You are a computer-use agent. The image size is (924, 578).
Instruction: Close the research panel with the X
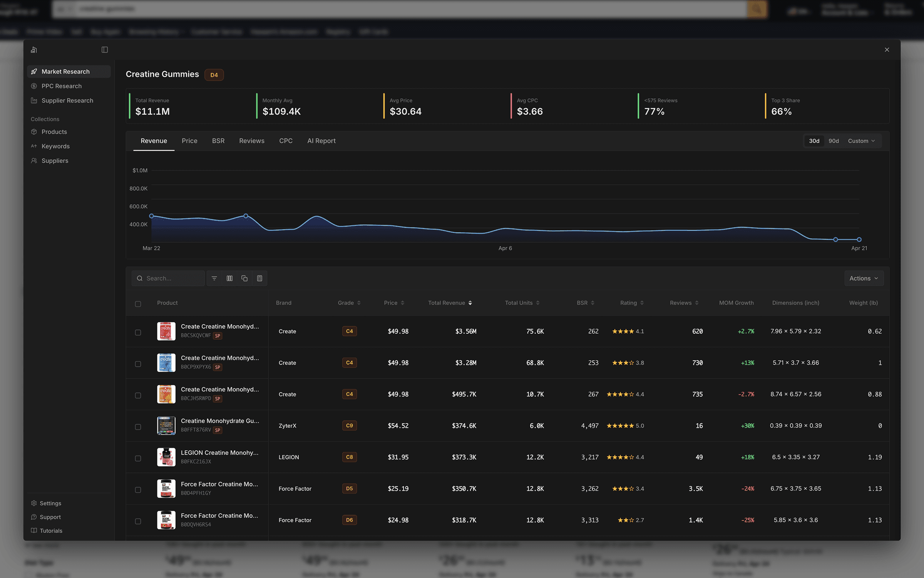(x=887, y=50)
